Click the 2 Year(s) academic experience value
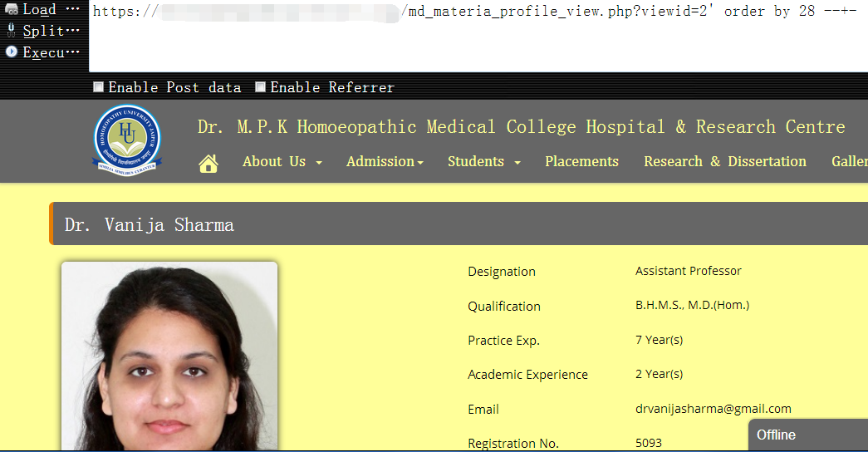Screen dimensions: 868x452 659,374
